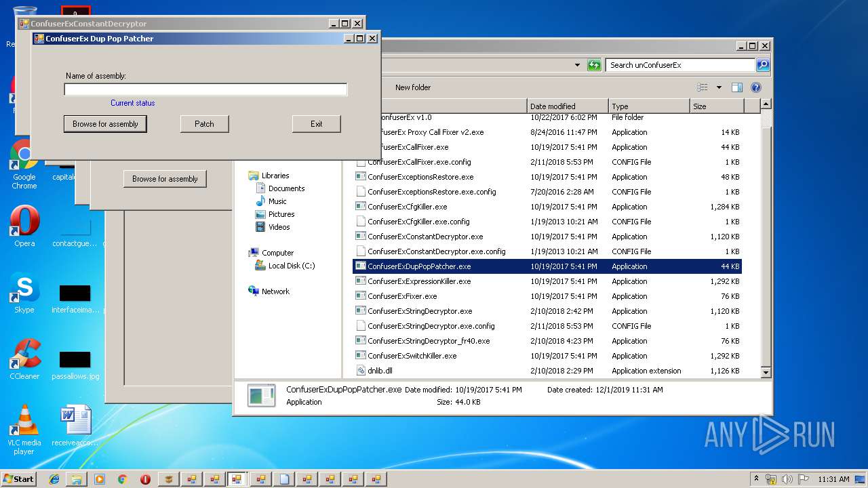Open Opera desktop shortcut
The height and width of the screenshot is (488, 868).
[x=24, y=226]
